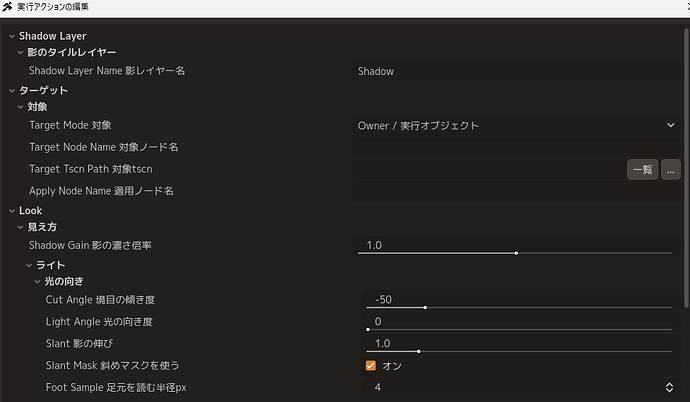Click the Shadow Layer Name 影レイヤー名 label

[x=107, y=71]
